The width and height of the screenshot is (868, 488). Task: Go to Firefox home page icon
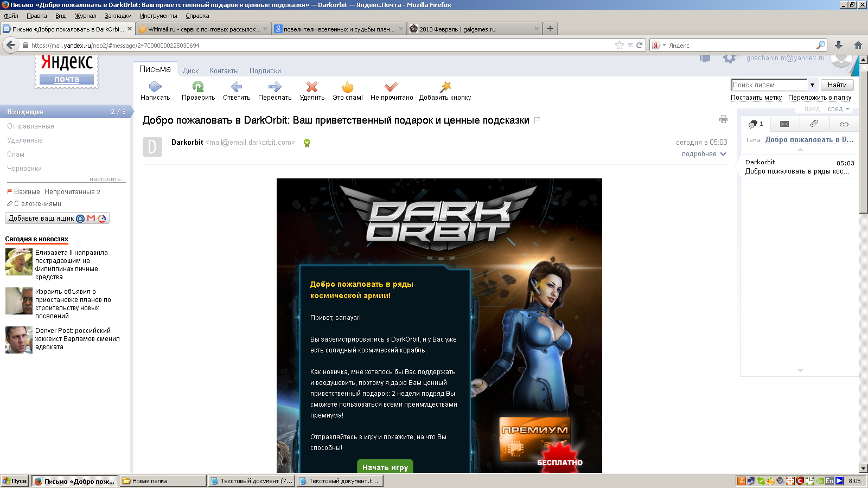coord(858,46)
